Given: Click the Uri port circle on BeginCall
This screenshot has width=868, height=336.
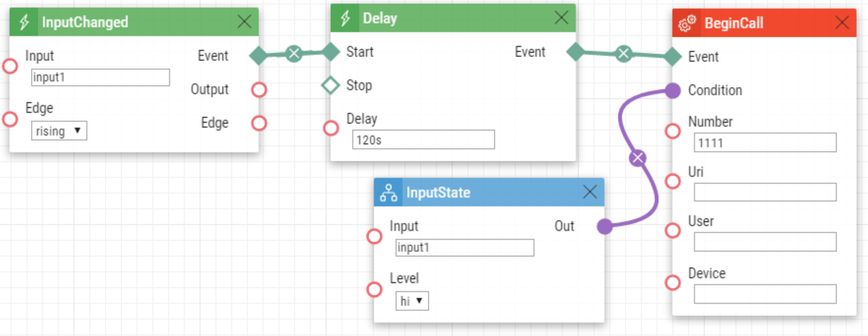Looking at the screenshot, I should [x=673, y=181].
